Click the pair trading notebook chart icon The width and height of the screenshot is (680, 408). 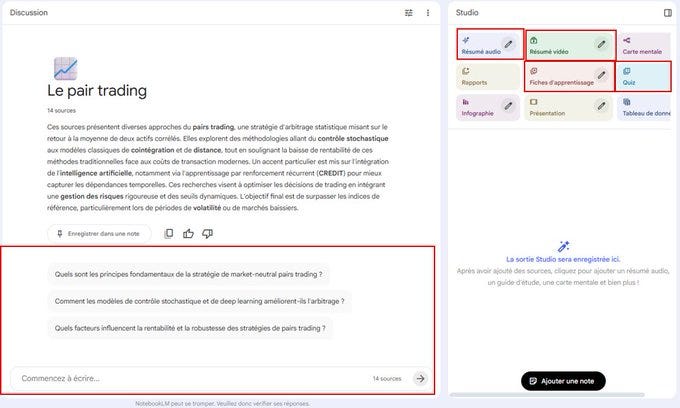point(65,69)
